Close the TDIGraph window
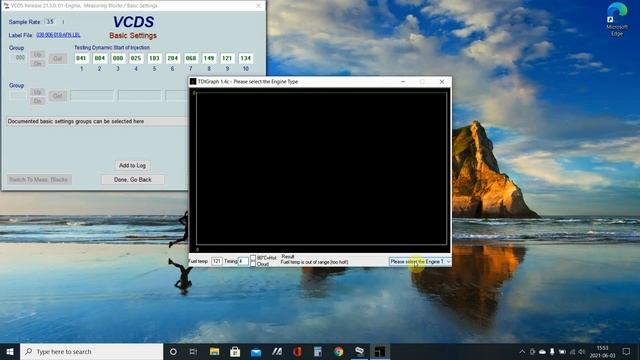This screenshot has height=360, width=640. [442, 82]
